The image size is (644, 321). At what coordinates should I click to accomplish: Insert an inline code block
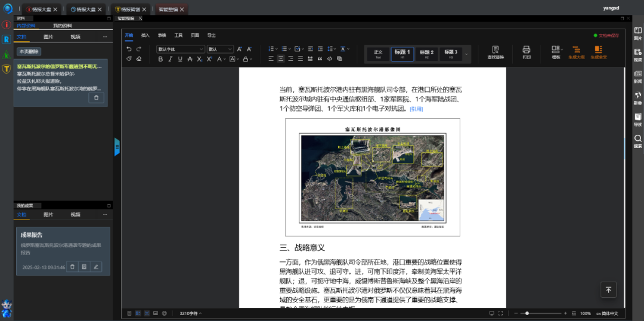pyautogui.click(x=330, y=59)
